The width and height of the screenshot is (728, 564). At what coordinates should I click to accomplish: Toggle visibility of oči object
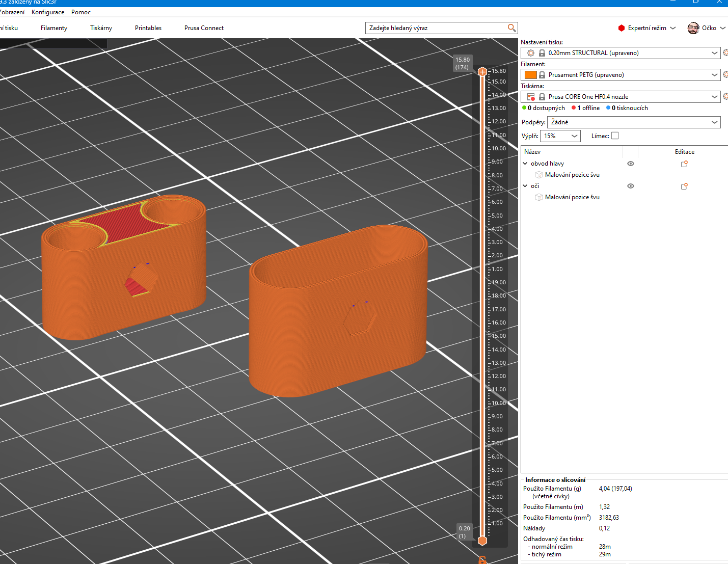click(x=630, y=186)
